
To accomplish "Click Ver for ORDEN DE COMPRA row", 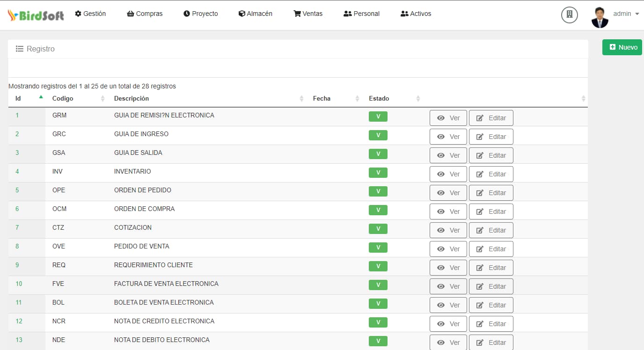I will click(448, 211).
